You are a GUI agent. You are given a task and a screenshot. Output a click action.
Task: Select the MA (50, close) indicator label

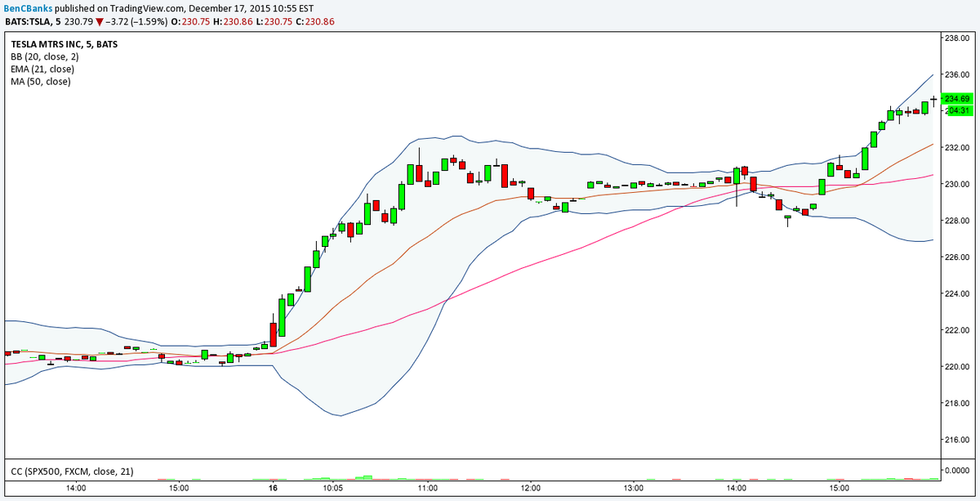coord(41,81)
